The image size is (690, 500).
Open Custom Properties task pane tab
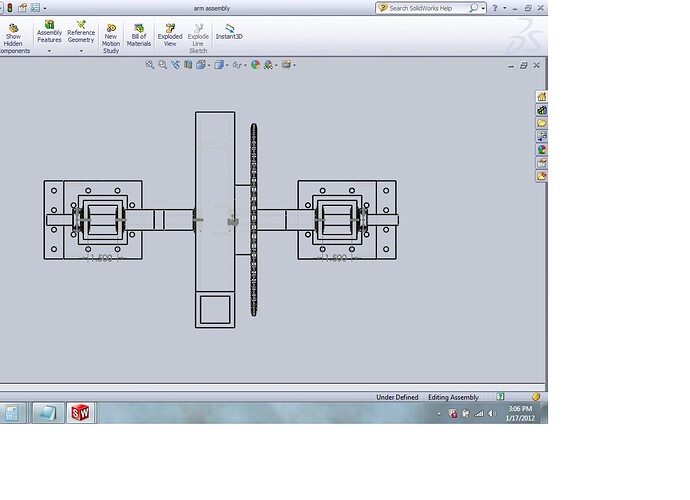(542, 163)
